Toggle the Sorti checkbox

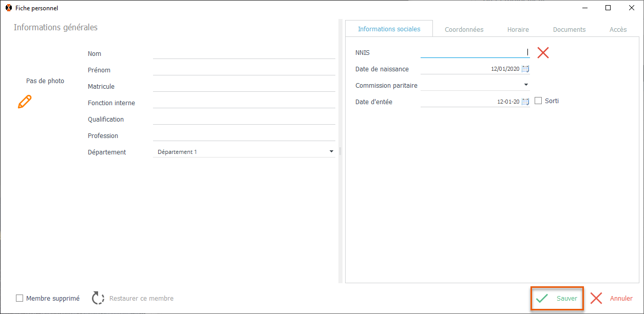[538, 101]
